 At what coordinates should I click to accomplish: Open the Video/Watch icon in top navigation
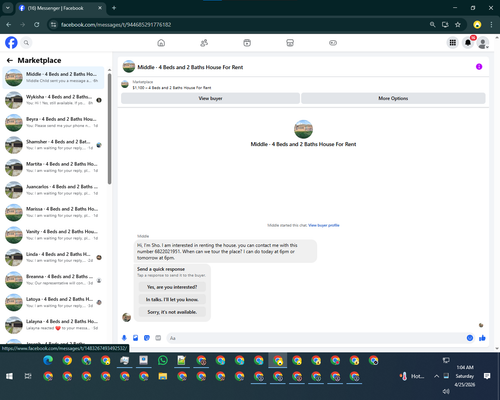coord(247,43)
